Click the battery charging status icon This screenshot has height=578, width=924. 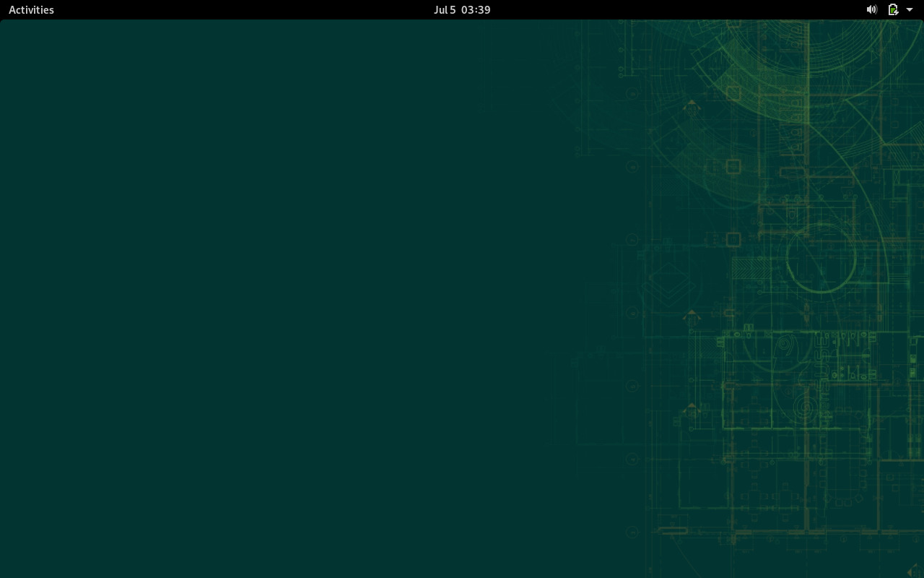coord(893,9)
